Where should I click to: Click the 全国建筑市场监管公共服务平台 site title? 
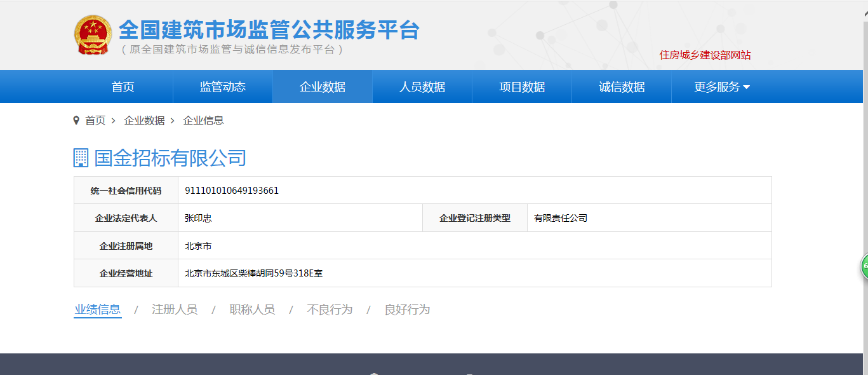[x=269, y=30]
